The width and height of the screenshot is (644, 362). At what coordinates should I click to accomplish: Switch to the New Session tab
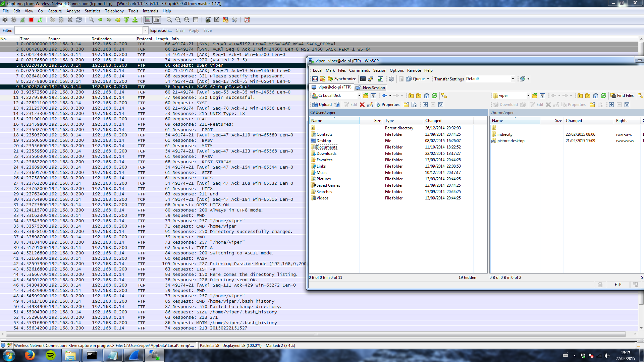pos(371,88)
